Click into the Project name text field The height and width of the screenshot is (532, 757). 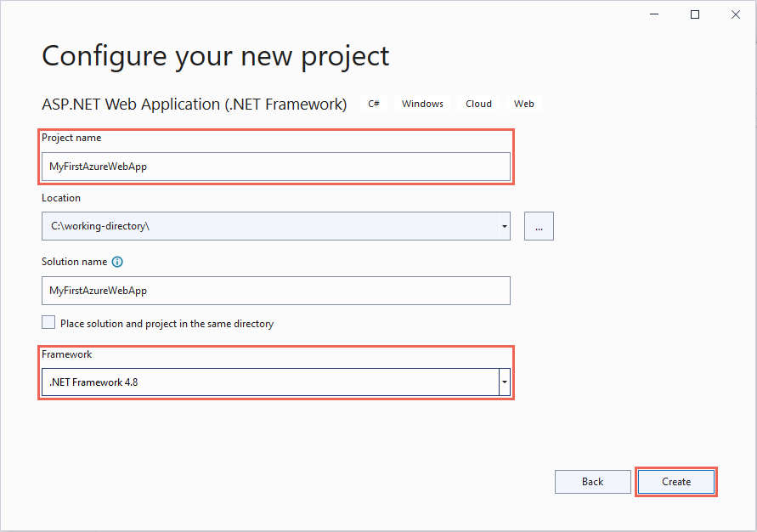coord(275,167)
